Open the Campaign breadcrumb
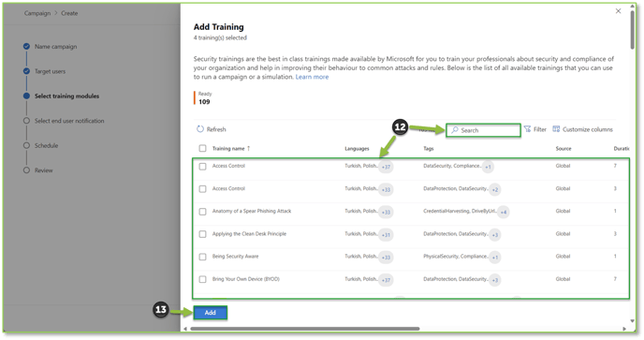This screenshot has height=340, width=644. tap(37, 13)
